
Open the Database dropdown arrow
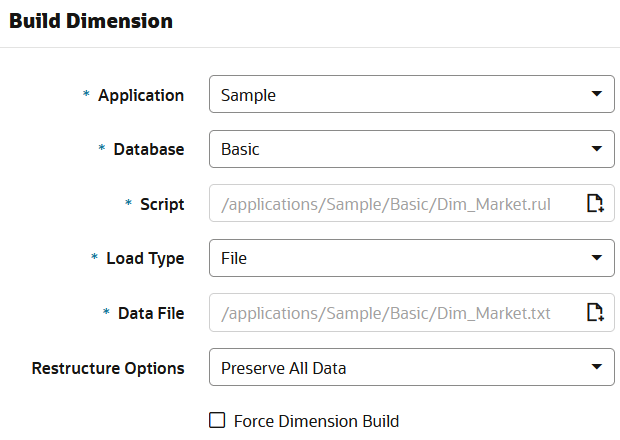pyautogui.click(x=596, y=150)
